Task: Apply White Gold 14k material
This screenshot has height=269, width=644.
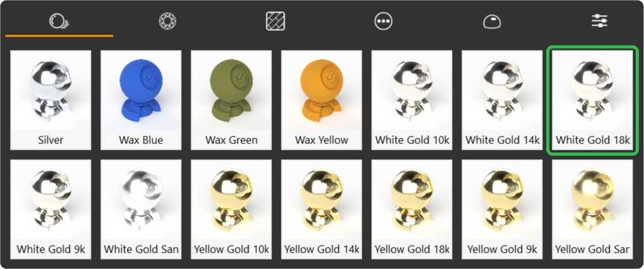Action: pos(503,100)
